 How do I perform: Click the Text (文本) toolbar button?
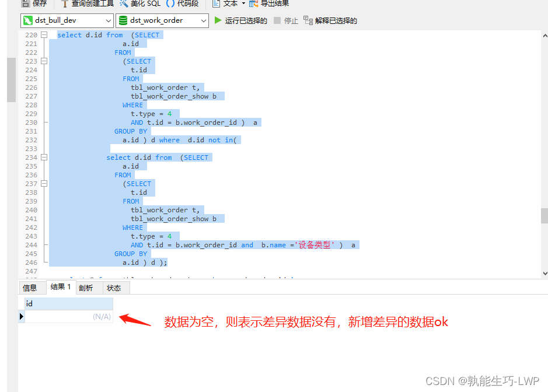225,3
